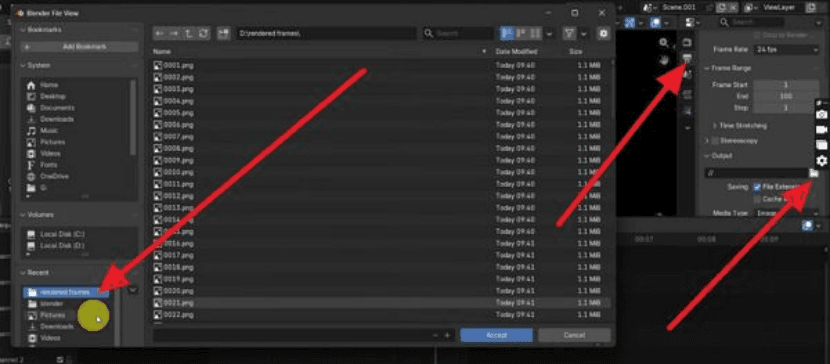Click floating camera icon on right edge

tap(822, 114)
